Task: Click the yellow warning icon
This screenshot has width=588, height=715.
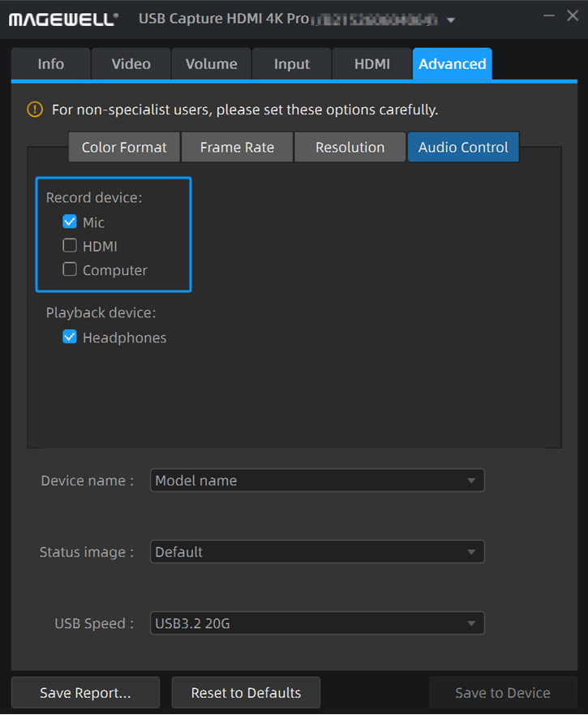Action: point(35,110)
